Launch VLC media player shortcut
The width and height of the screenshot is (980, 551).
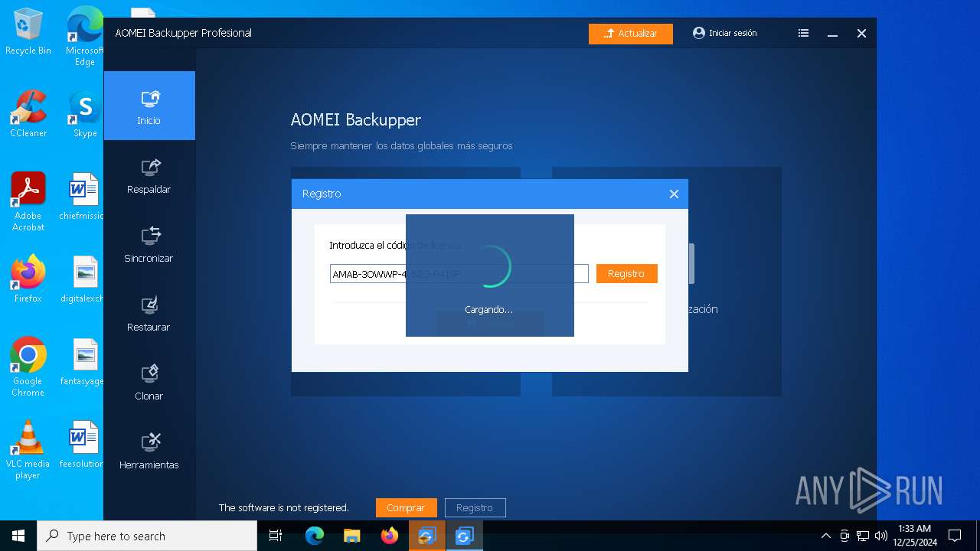[28, 450]
